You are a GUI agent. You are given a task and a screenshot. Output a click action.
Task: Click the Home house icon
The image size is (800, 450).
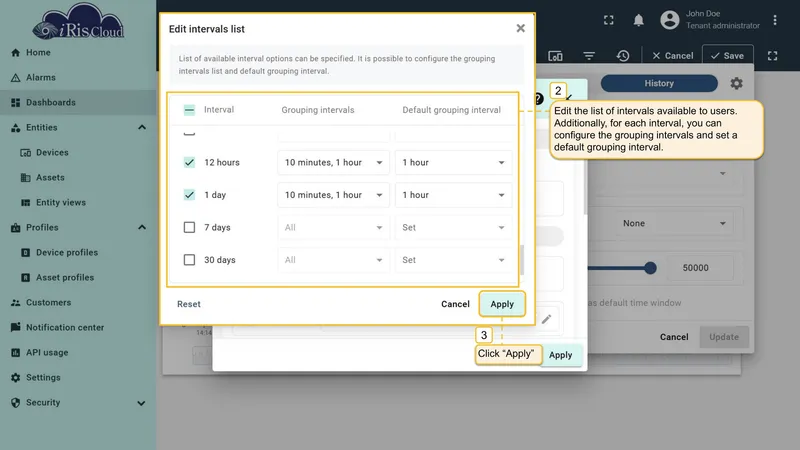tap(15, 53)
